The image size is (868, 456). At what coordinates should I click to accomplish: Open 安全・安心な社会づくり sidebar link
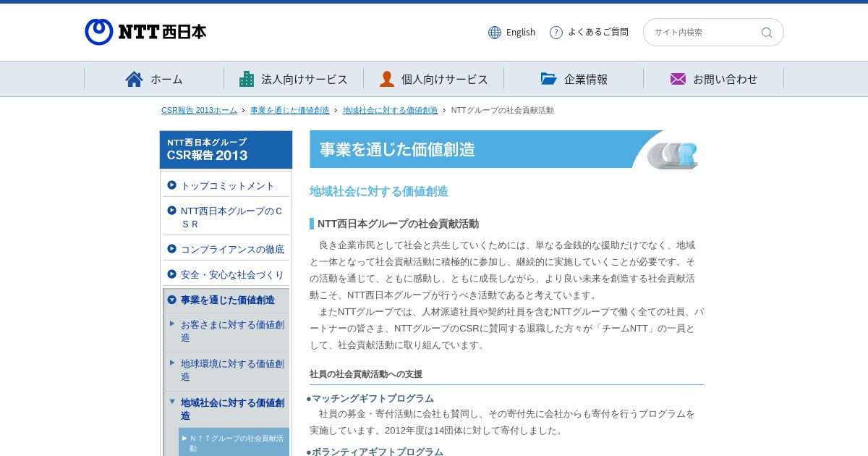(232, 274)
